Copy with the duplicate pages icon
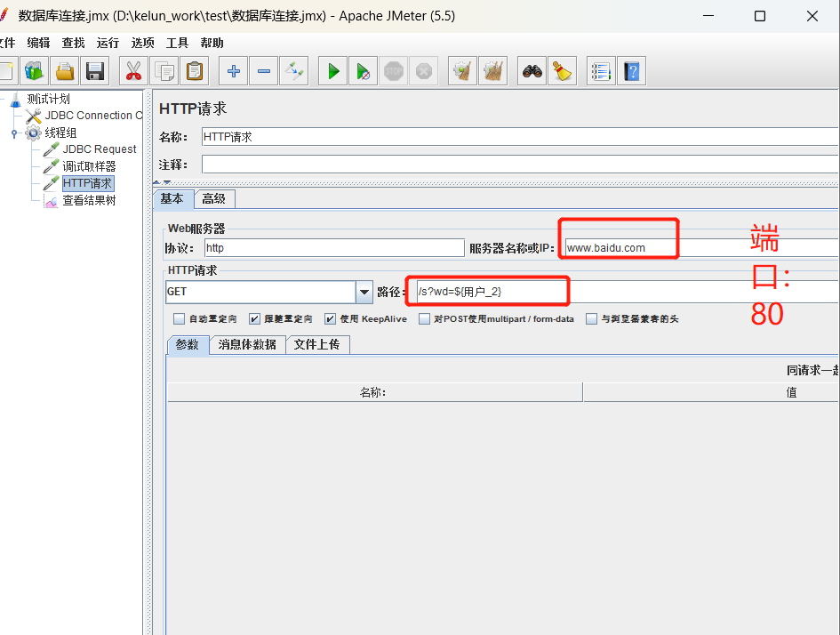 tap(164, 71)
